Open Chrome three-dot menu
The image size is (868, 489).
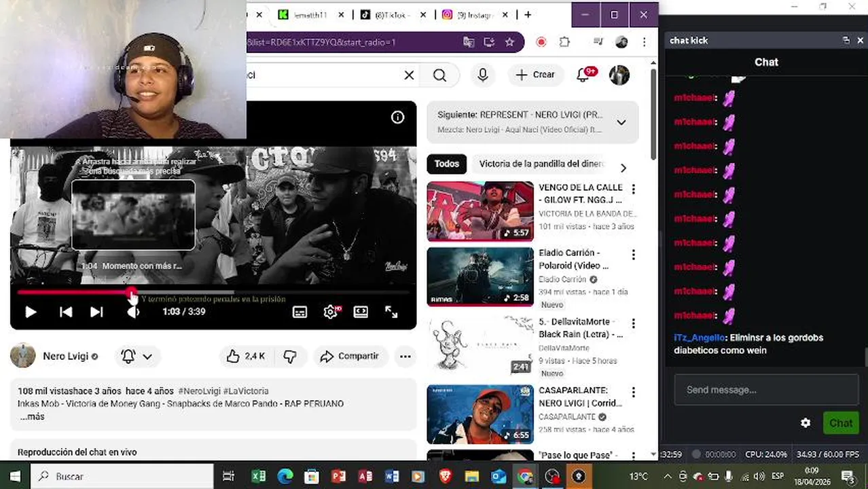[x=644, y=42]
